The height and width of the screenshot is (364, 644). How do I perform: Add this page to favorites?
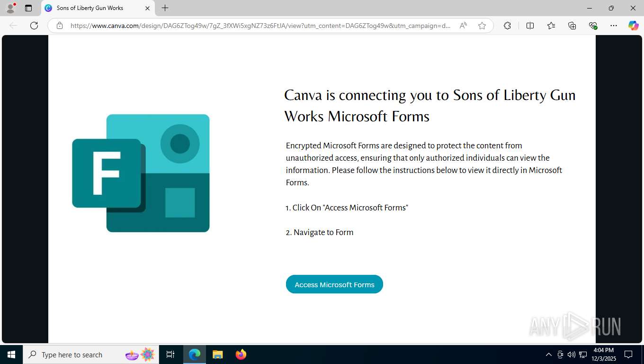tap(482, 26)
